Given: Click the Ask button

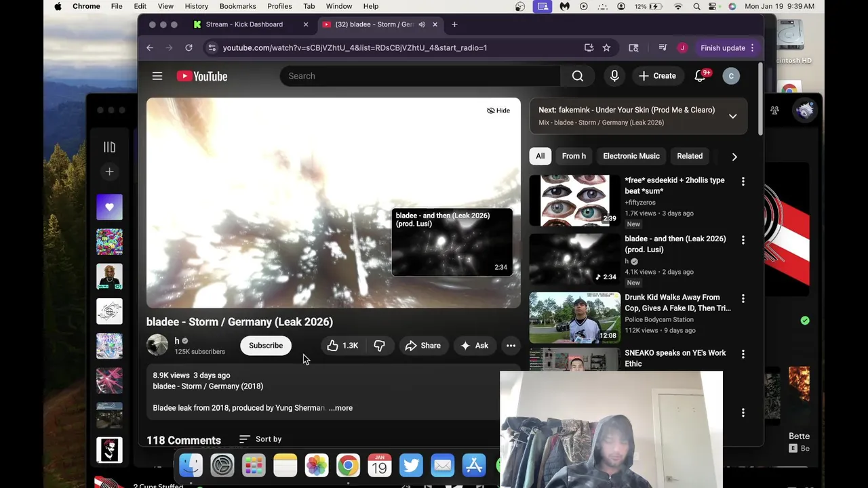Looking at the screenshot, I should click(x=475, y=346).
